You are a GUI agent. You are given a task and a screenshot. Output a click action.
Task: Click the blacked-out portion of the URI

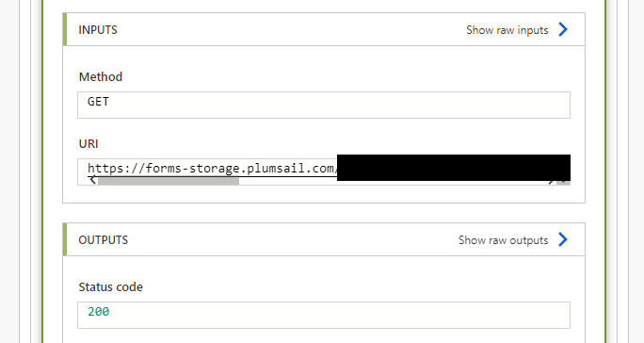(x=454, y=168)
